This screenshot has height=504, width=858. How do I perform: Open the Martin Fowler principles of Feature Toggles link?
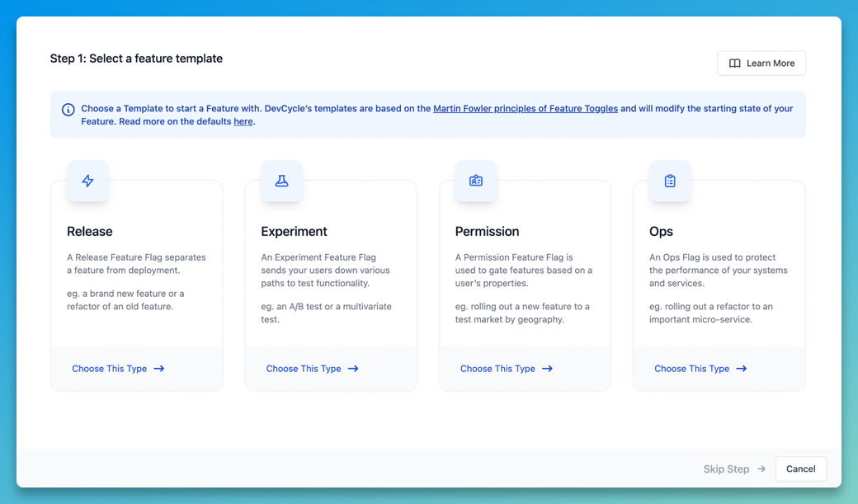coord(526,108)
